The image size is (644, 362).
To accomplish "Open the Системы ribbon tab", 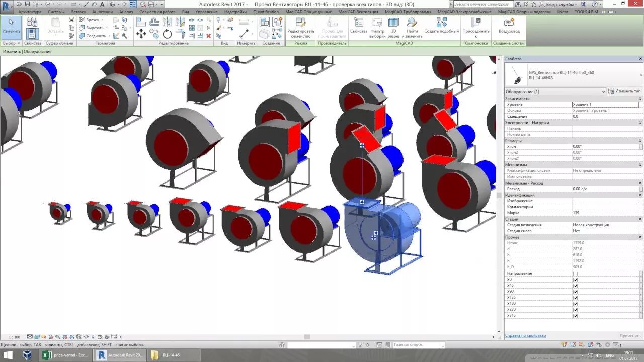I will pyautogui.click(x=56, y=12).
